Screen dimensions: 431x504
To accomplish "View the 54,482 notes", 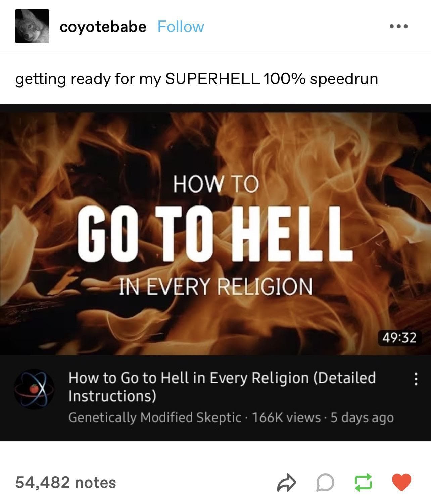I will point(66,483).
